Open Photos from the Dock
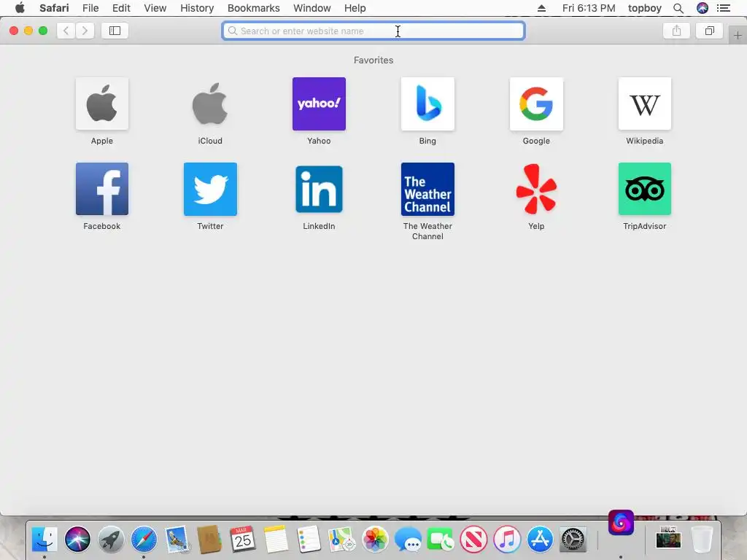The image size is (747, 560). click(375, 539)
